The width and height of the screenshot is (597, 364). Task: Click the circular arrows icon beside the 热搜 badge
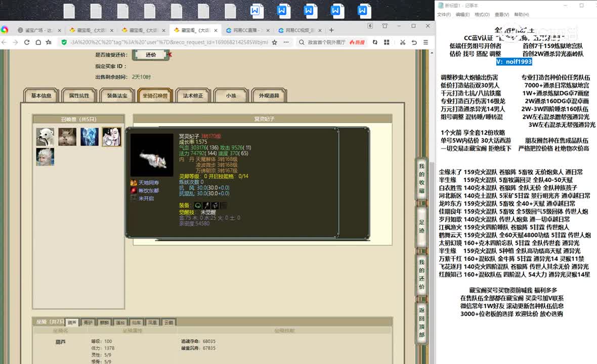click(375, 42)
